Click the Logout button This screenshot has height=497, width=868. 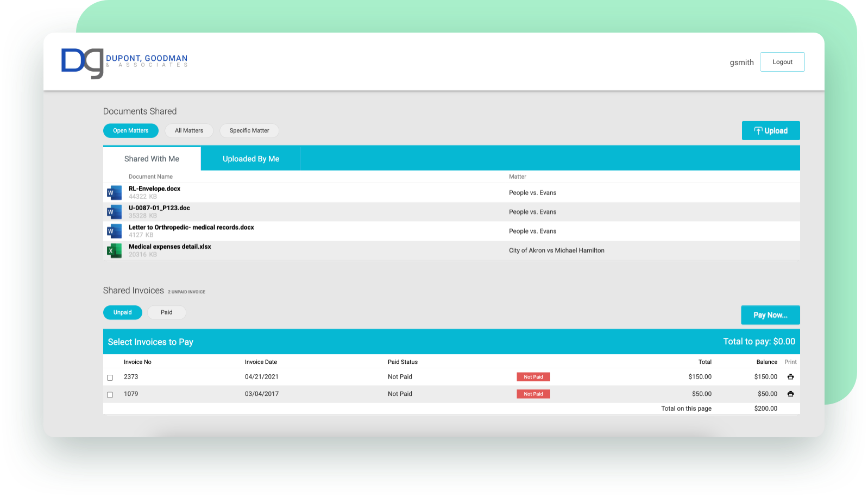[x=782, y=62]
